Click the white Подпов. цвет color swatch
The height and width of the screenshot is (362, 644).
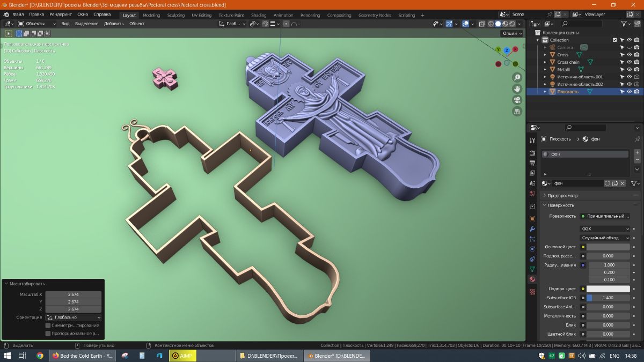click(x=608, y=289)
